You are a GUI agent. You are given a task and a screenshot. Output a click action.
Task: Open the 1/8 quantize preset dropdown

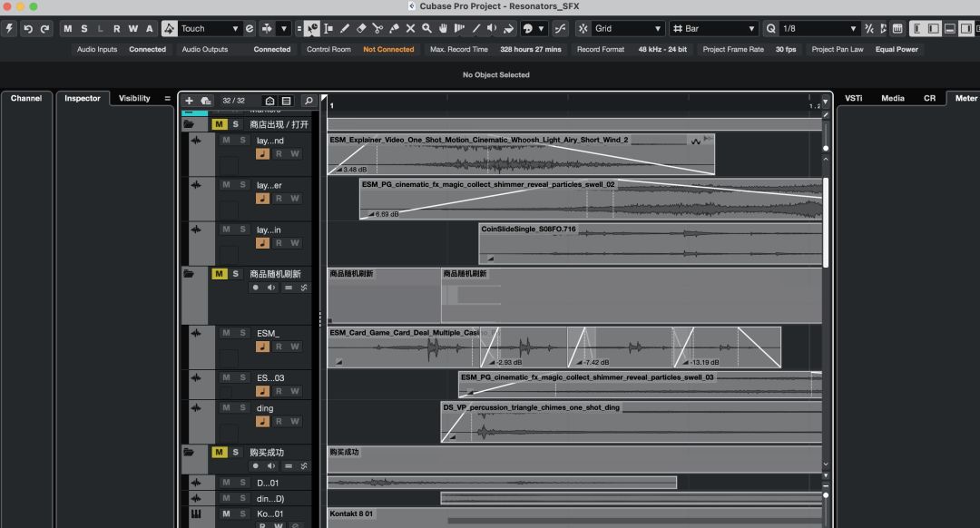click(818, 29)
